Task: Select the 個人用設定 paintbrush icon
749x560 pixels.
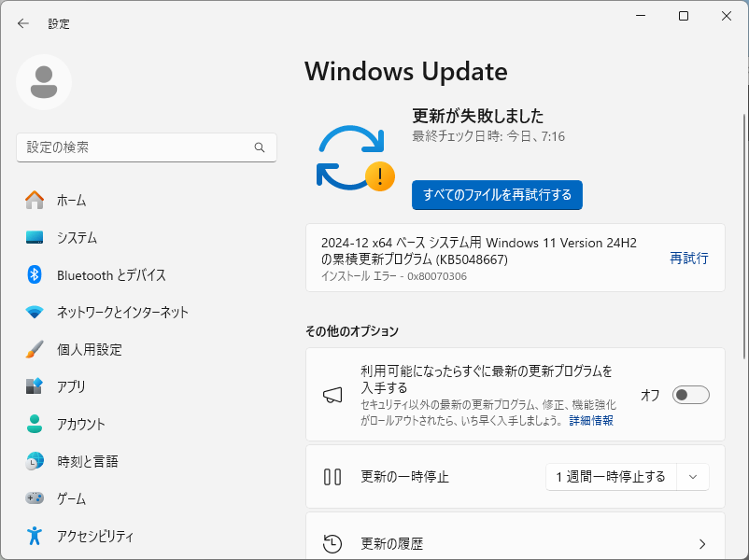Action: 35,349
